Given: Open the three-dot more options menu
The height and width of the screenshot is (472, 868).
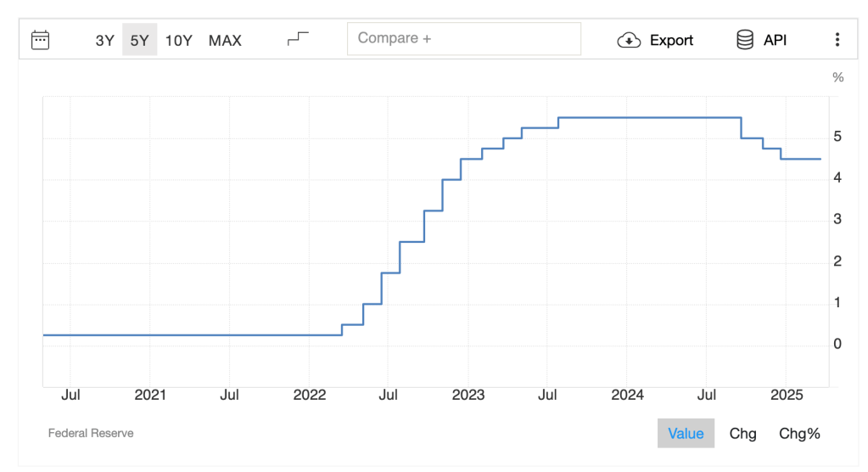Looking at the screenshot, I should point(837,40).
